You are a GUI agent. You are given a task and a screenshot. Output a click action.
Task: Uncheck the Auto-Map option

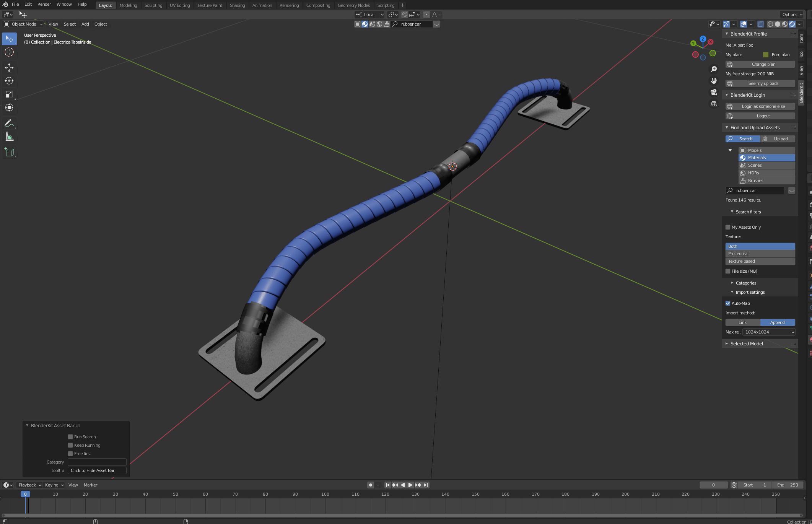[728, 303]
